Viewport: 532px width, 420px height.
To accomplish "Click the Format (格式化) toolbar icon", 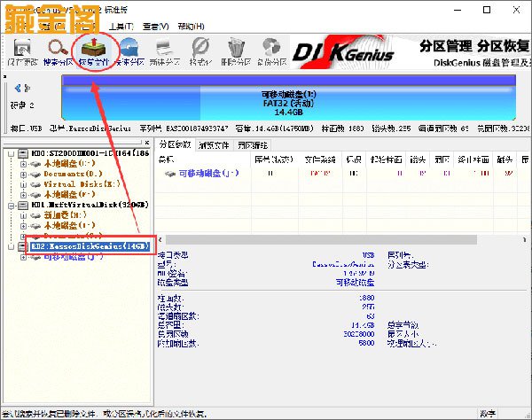I will click(200, 48).
